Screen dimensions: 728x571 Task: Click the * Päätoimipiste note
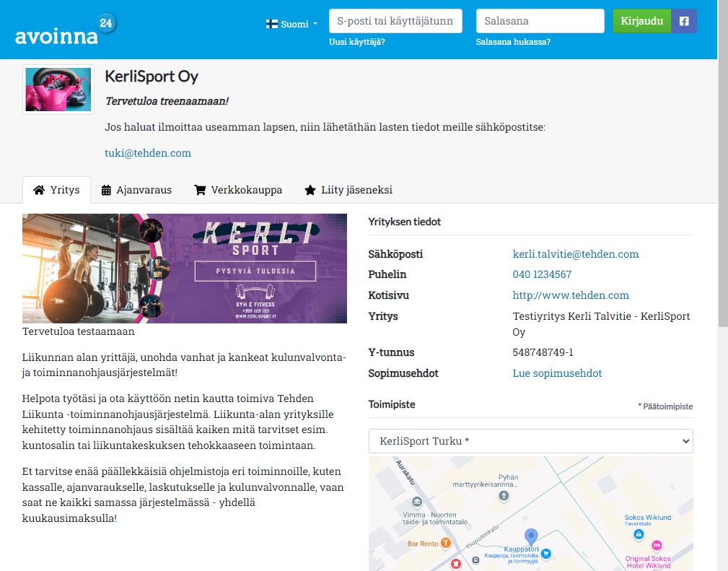click(665, 406)
